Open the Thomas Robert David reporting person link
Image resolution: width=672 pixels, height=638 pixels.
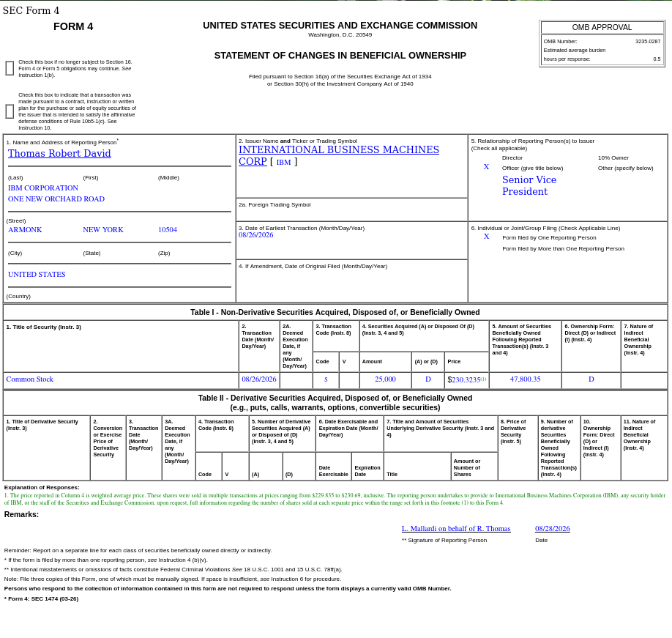[59, 154]
